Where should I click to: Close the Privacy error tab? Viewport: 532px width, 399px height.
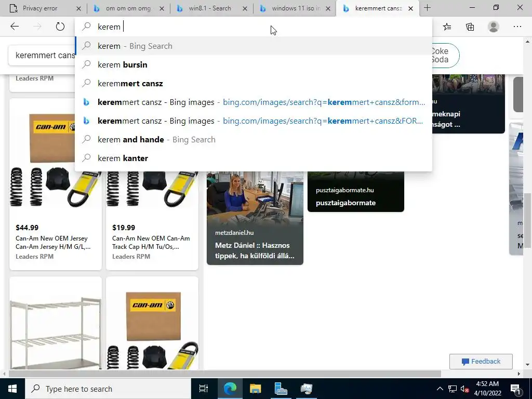coord(78,8)
